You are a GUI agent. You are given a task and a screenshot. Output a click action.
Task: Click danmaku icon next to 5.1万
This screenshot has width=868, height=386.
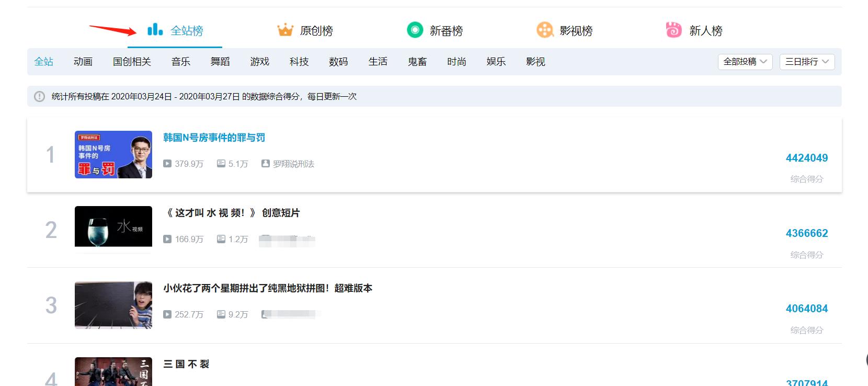tap(221, 164)
